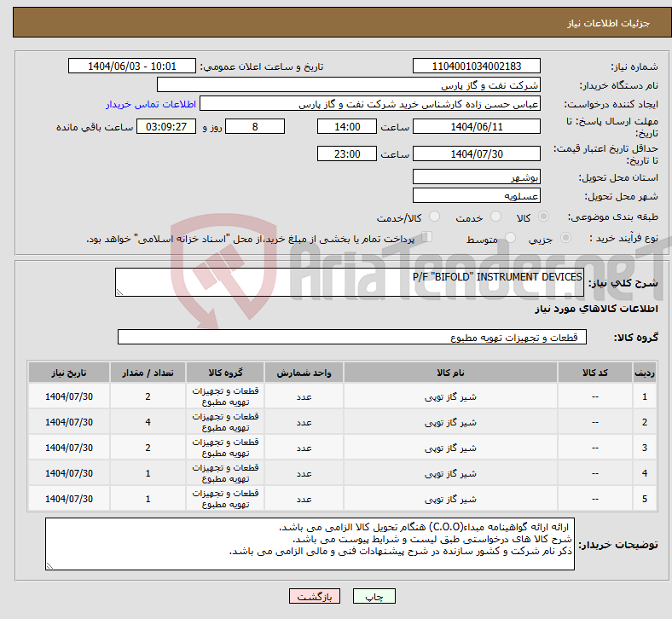The width and height of the screenshot is (672, 619).
Task: Select the کالا radio button
Action: coord(543,217)
